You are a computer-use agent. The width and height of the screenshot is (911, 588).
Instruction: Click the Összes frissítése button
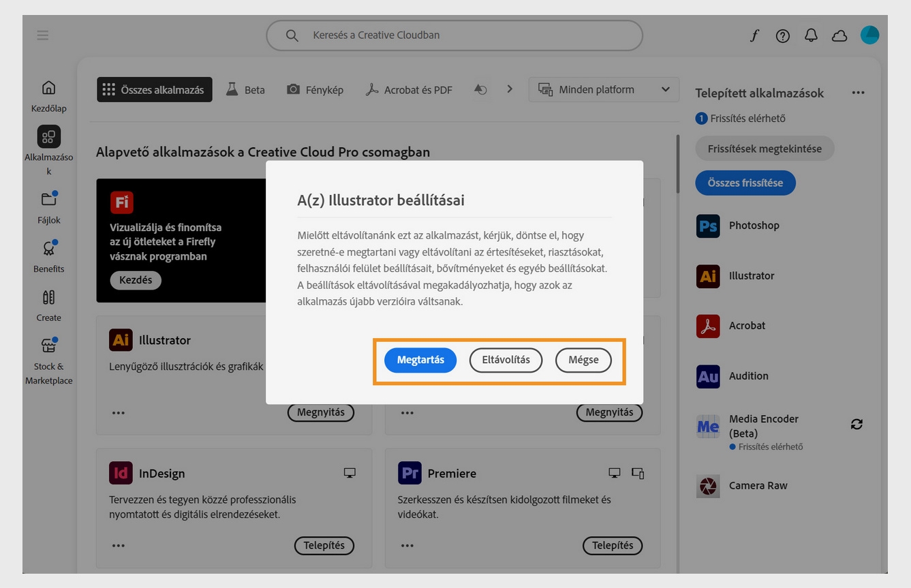tap(745, 183)
